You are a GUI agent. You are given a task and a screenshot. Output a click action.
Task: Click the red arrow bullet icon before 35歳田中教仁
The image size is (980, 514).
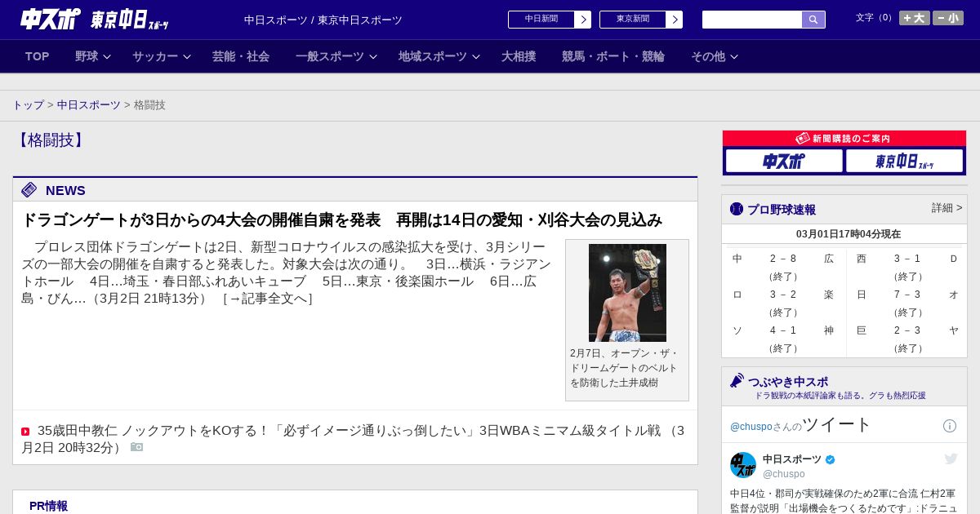click(x=25, y=432)
